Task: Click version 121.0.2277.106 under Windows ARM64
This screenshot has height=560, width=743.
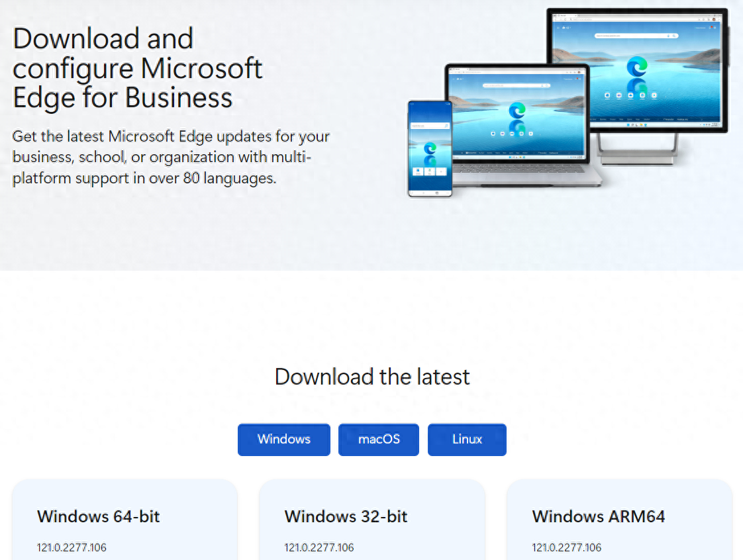Action: tap(567, 547)
